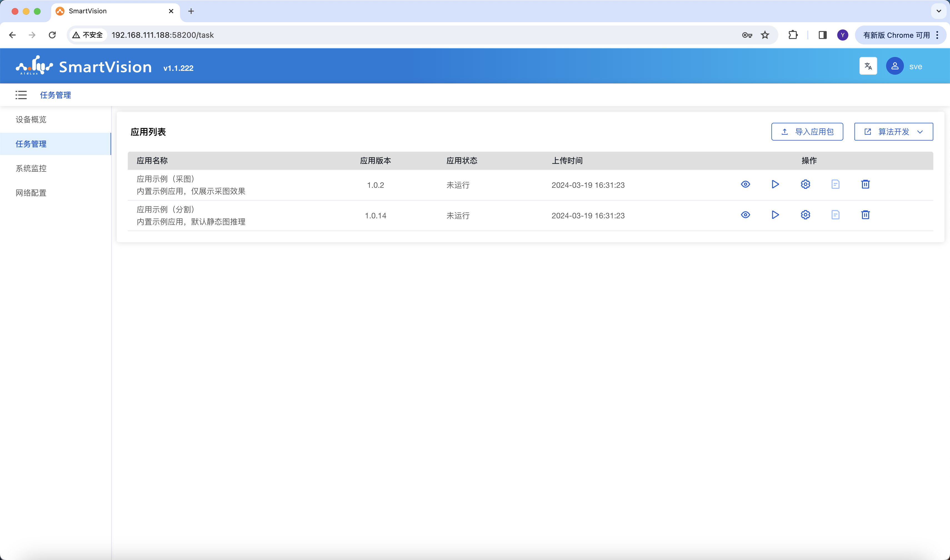Image resolution: width=950 pixels, height=560 pixels.
Task: Open log document icon for 应用示例（分割）
Action: pos(835,215)
